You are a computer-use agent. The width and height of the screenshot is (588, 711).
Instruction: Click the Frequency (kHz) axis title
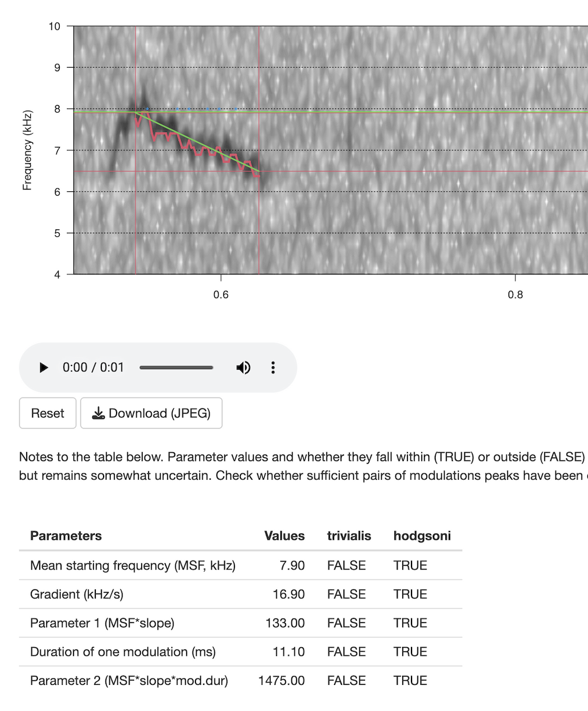click(x=27, y=150)
